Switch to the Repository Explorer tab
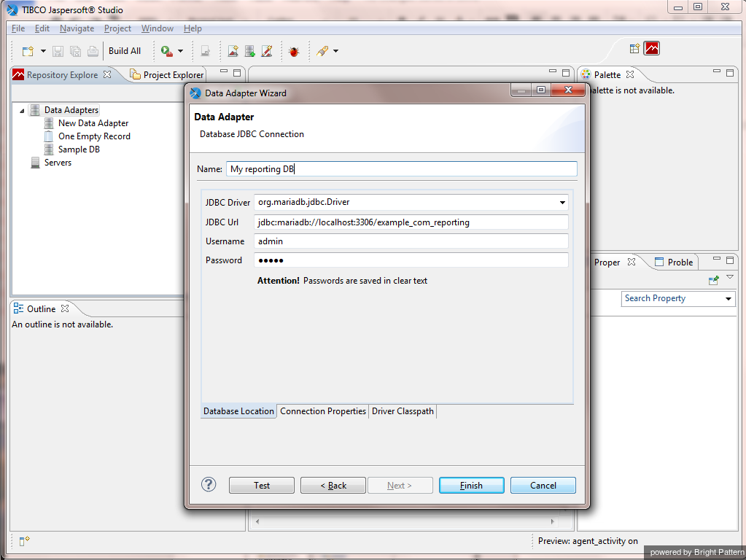Image resolution: width=746 pixels, height=560 pixels. coord(62,74)
